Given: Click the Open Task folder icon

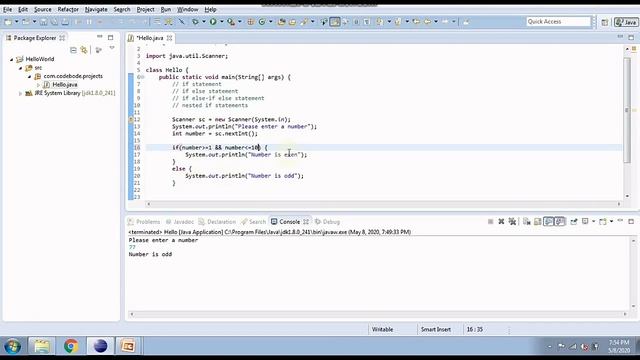Looking at the screenshot, I should point(292,22).
